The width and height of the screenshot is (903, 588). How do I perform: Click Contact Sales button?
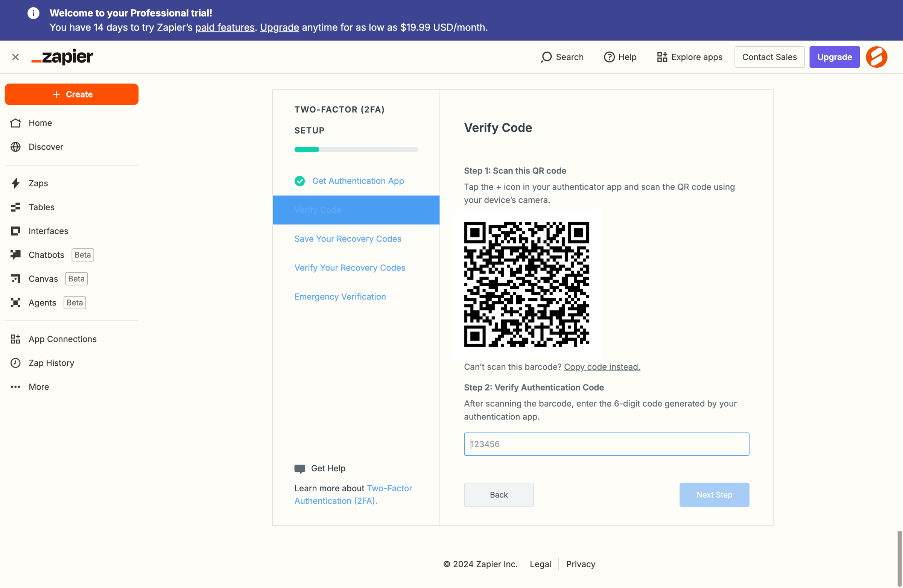click(x=769, y=57)
